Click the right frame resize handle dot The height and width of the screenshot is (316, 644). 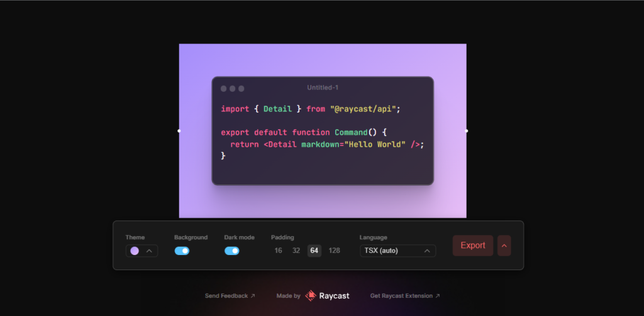466,131
